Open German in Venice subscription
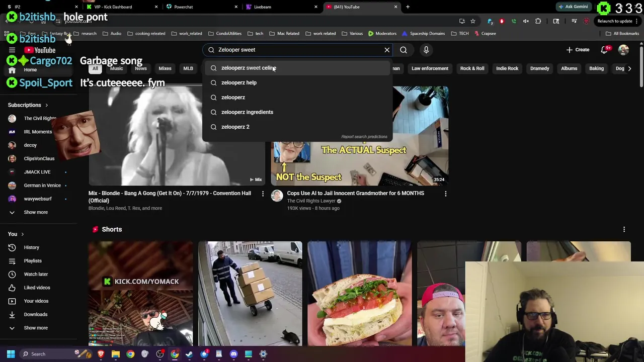This screenshot has height=362, width=644. [x=42, y=186]
